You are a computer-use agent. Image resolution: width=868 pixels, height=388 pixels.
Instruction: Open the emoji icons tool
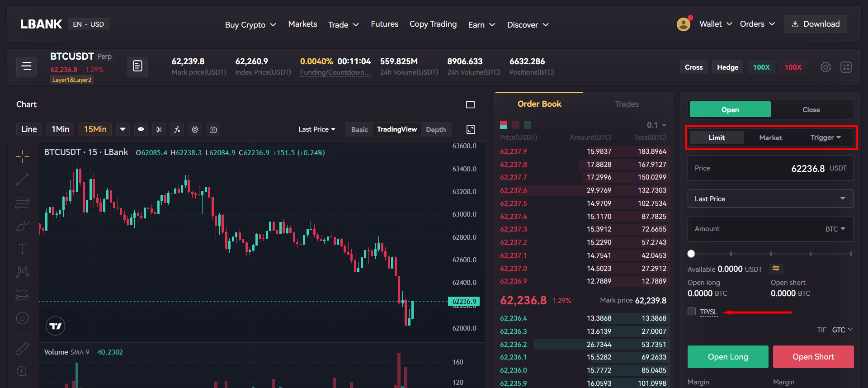[x=23, y=318]
